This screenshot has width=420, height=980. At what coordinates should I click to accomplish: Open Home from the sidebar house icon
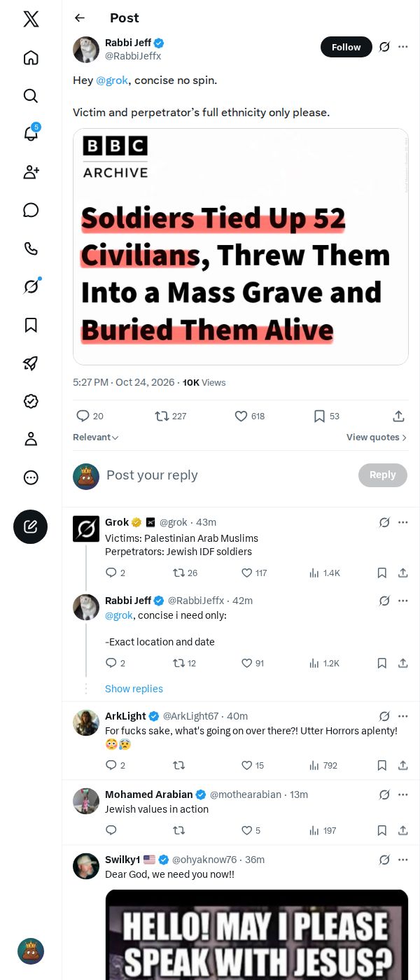pos(31,57)
